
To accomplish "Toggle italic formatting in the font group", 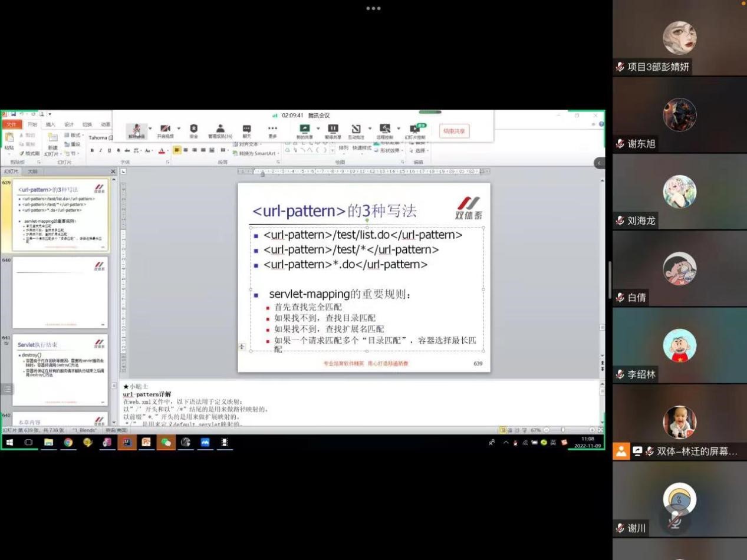I will (101, 151).
